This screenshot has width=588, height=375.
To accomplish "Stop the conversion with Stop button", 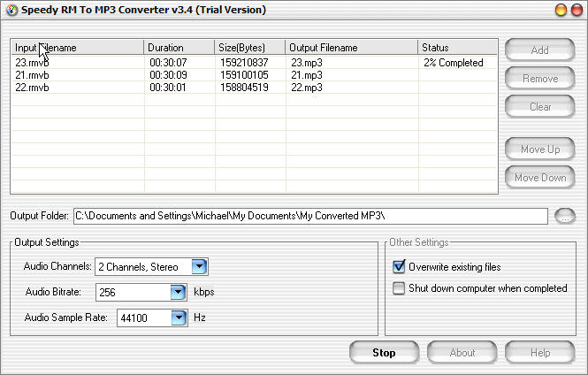I will pyautogui.click(x=384, y=353).
